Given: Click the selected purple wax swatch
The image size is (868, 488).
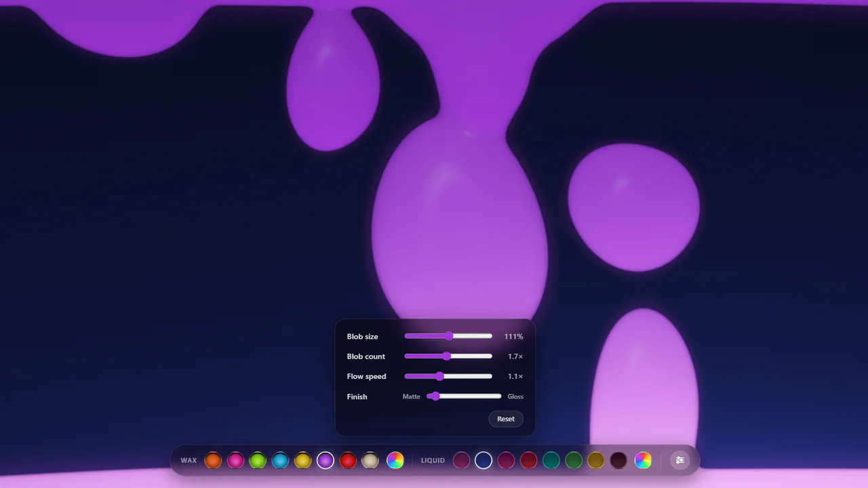Looking at the screenshot, I should (x=325, y=461).
